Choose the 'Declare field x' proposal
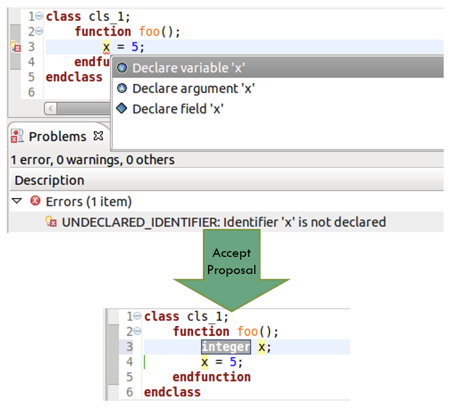The height and width of the screenshot is (410, 468). click(x=278, y=109)
